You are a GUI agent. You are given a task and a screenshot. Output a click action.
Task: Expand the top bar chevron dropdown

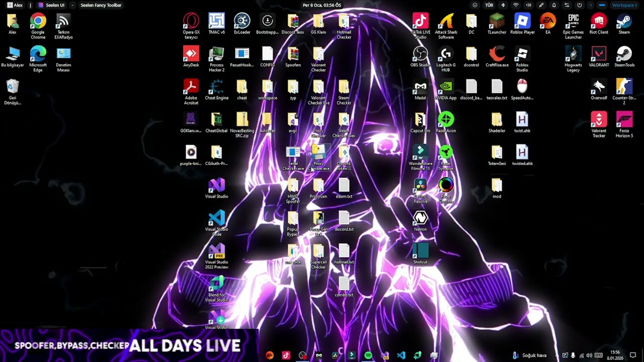tap(474, 5)
